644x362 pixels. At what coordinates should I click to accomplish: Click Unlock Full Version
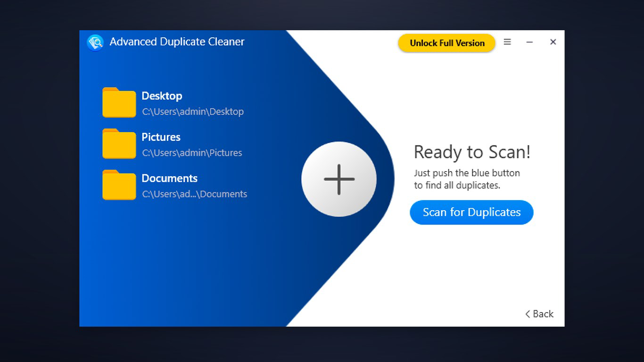446,43
